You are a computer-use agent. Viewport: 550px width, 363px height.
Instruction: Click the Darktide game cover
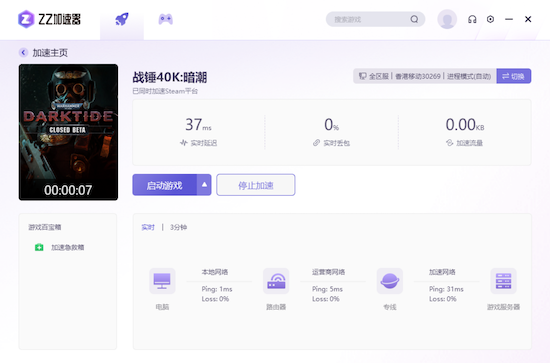(68, 132)
